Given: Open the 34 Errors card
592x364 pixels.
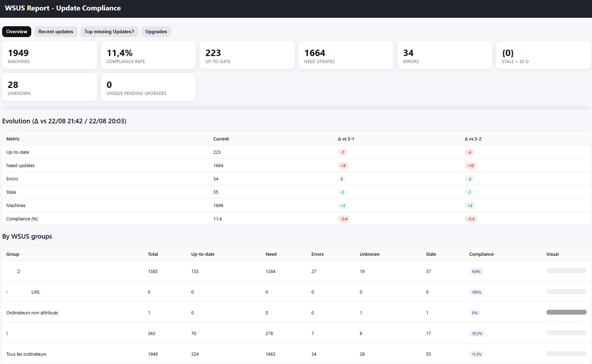Looking at the screenshot, I should click(444, 55).
